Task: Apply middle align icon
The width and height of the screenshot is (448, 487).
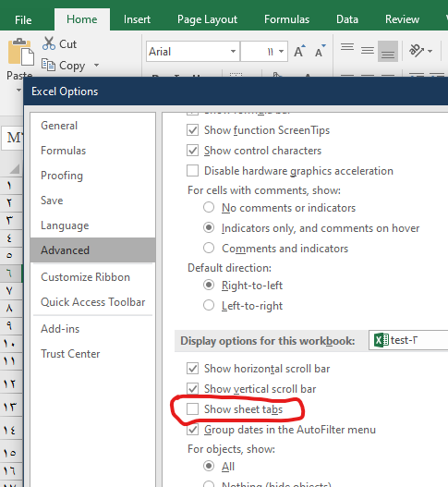Action: [x=368, y=50]
